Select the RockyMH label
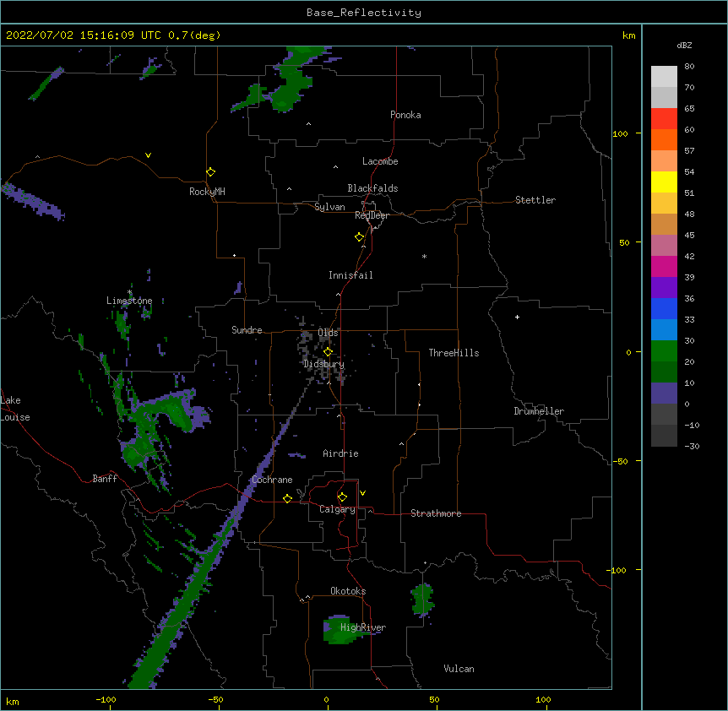This screenshot has width=728, height=711. point(207,191)
